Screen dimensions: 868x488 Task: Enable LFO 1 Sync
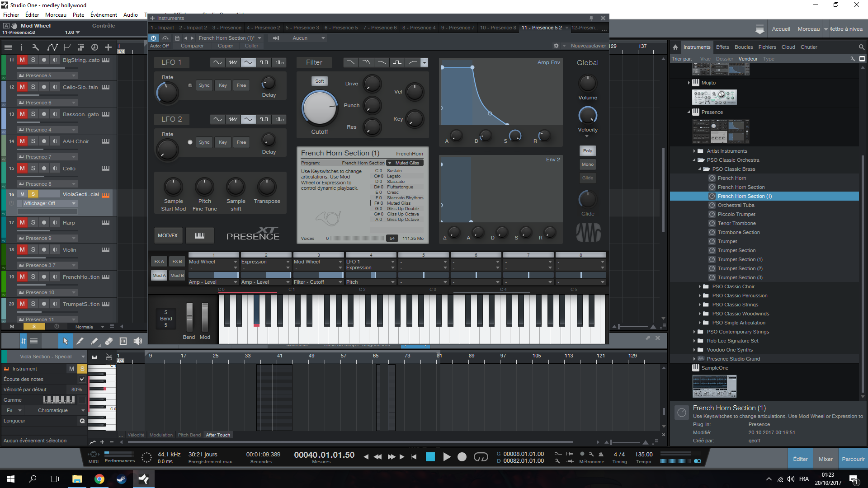pos(204,85)
